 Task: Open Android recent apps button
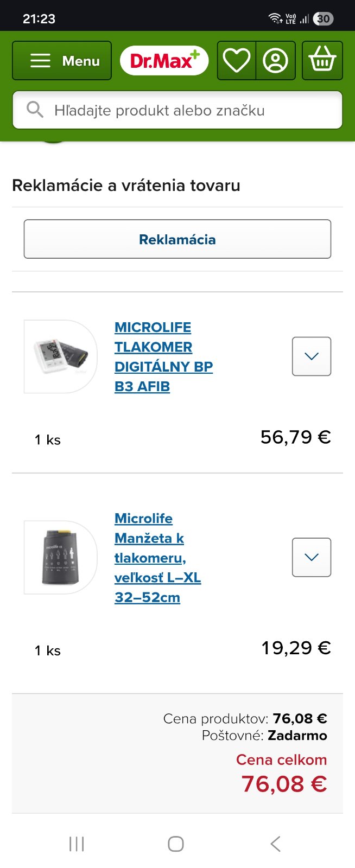tap(77, 844)
